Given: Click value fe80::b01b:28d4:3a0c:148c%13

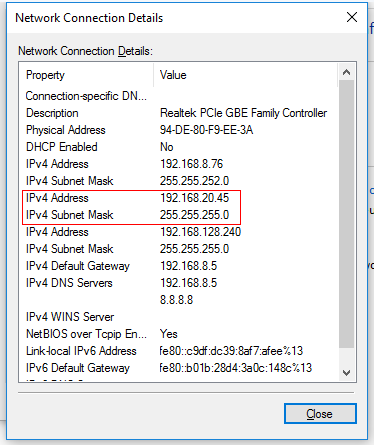Looking at the screenshot, I should (236, 368).
